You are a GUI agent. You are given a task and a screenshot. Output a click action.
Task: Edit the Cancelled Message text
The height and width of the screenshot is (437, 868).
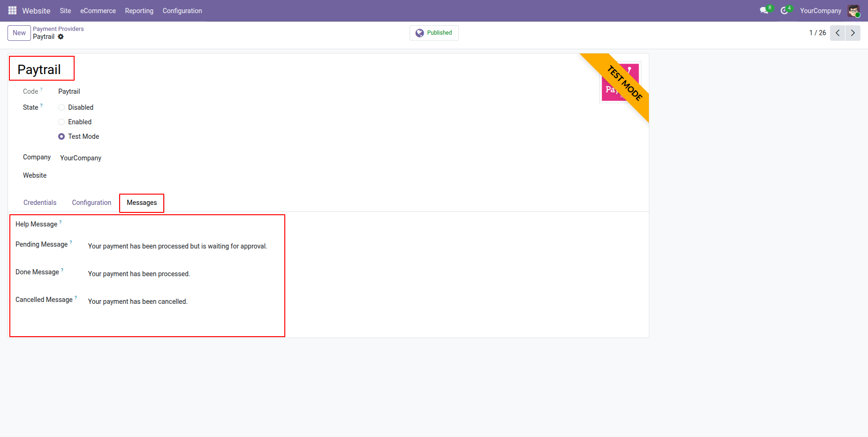point(138,301)
